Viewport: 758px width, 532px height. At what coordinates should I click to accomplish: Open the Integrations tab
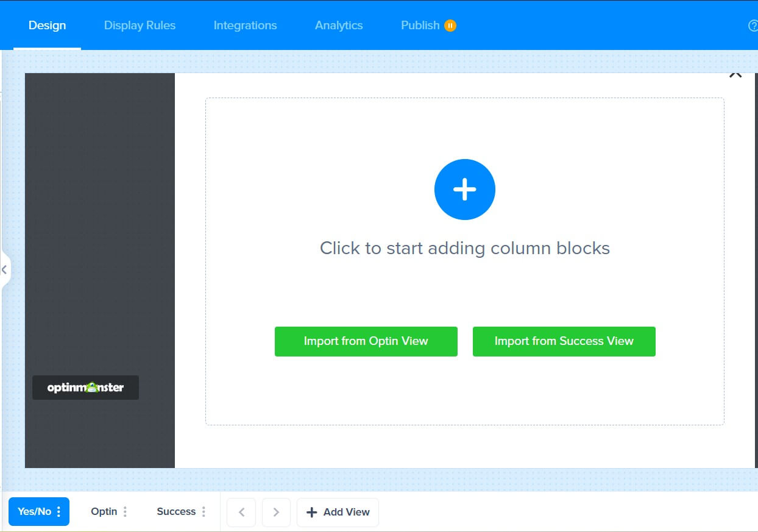(x=245, y=26)
